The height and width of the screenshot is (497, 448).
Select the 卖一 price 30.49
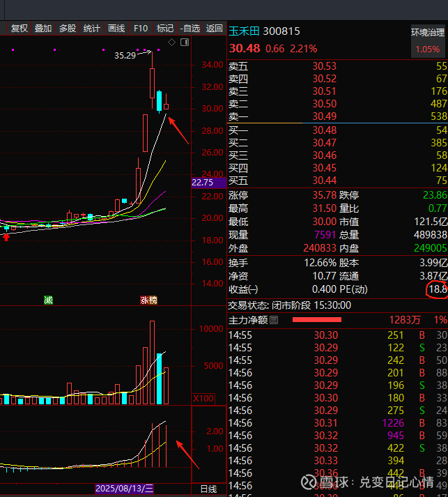point(325,116)
